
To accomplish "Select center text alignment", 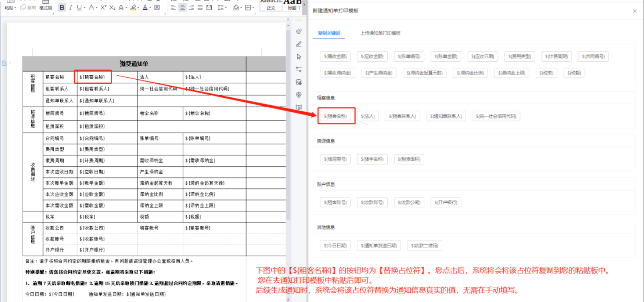I will (x=182, y=8).
